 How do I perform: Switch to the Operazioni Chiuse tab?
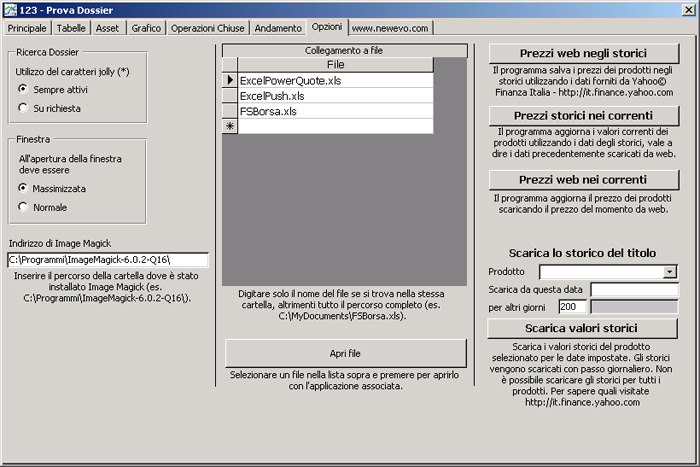click(208, 28)
